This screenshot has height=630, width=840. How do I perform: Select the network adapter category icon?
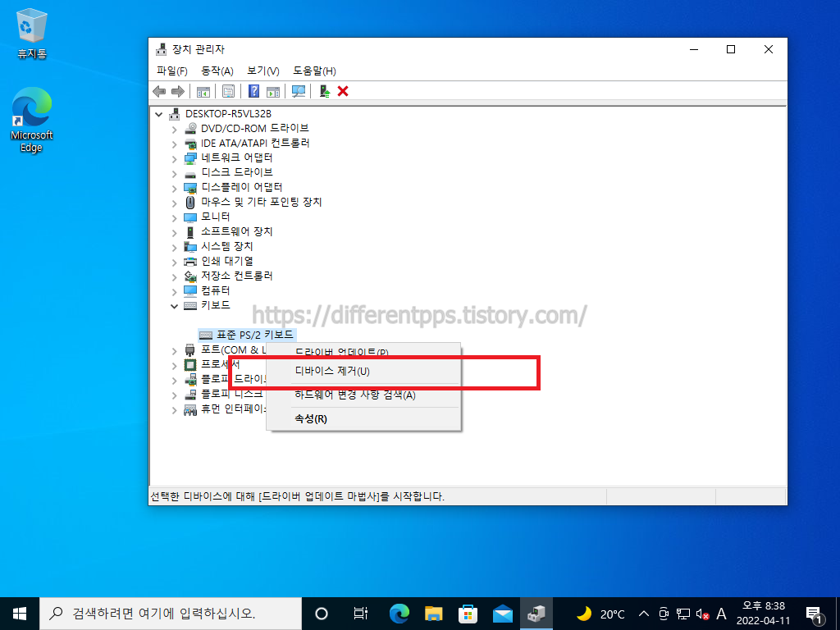(190, 158)
